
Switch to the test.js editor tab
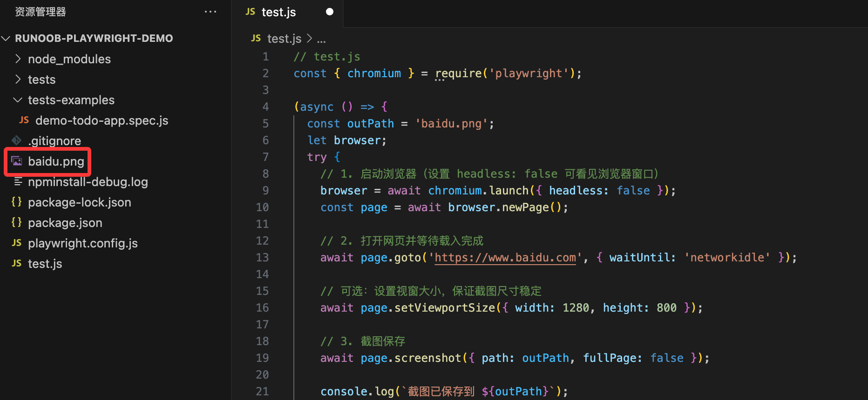coord(278,12)
